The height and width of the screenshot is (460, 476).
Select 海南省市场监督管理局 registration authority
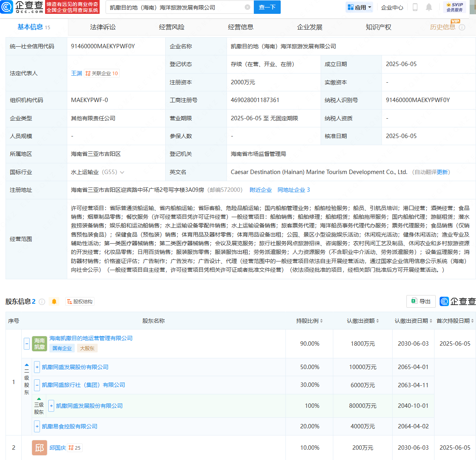click(258, 154)
